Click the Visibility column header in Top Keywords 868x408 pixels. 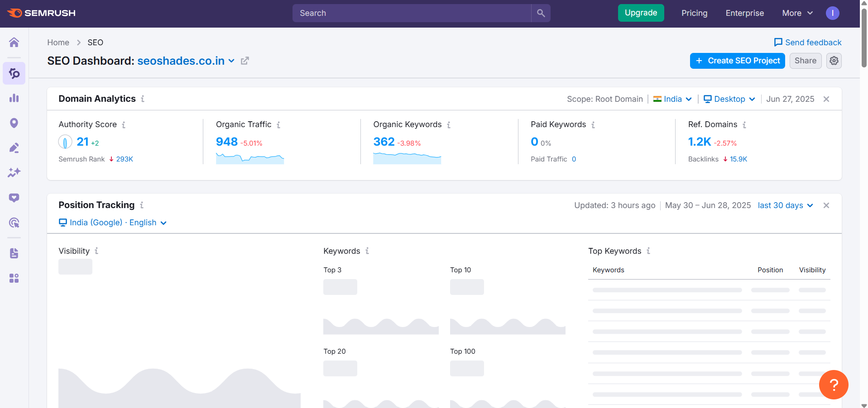tap(812, 270)
